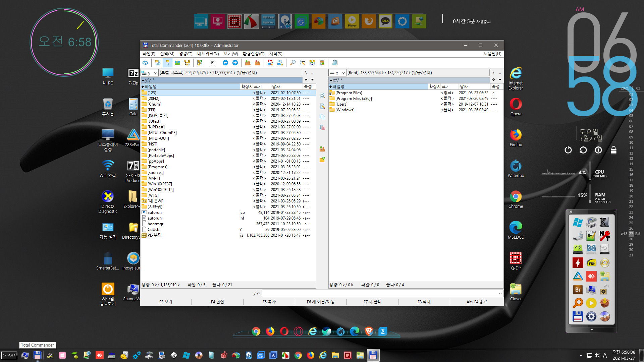Switch to brief file list view

pos(158,63)
